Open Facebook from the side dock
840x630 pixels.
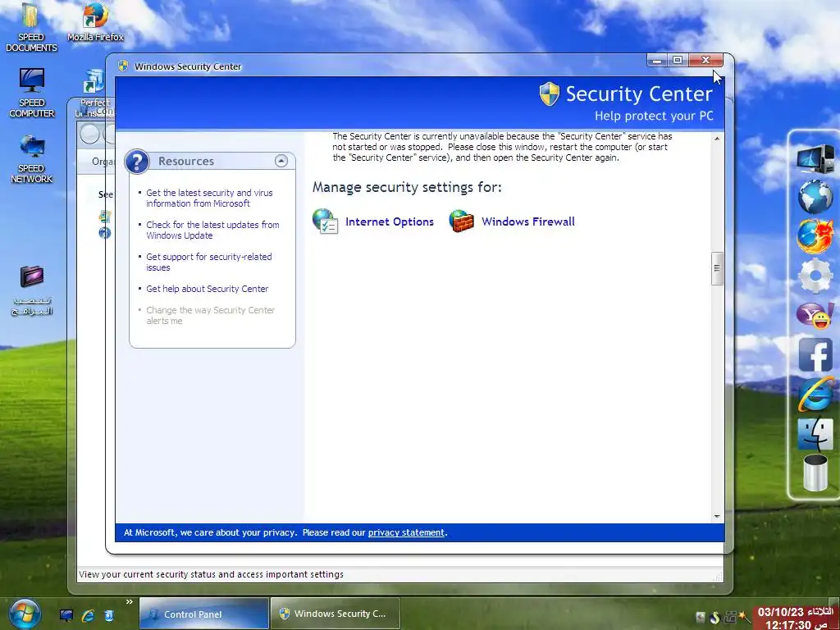coord(815,354)
